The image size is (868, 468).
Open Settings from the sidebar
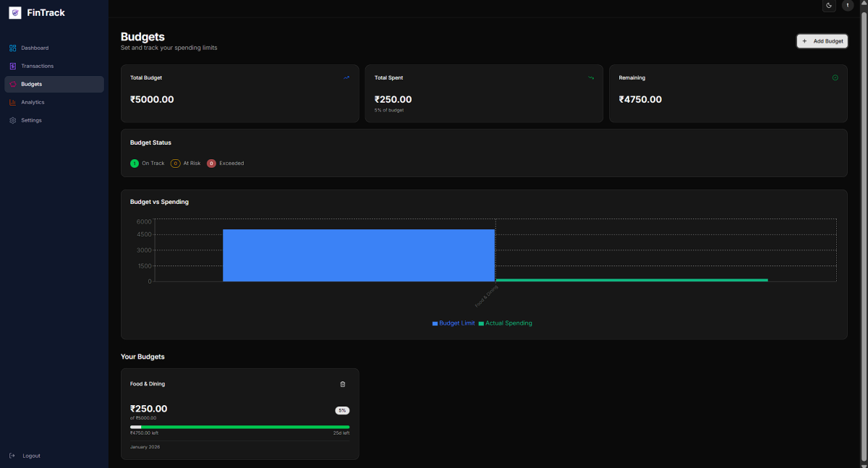pos(31,120)
